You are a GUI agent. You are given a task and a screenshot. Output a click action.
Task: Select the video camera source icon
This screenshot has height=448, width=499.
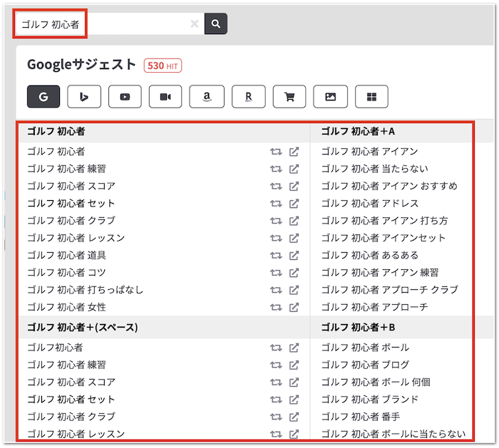point(165,96)
